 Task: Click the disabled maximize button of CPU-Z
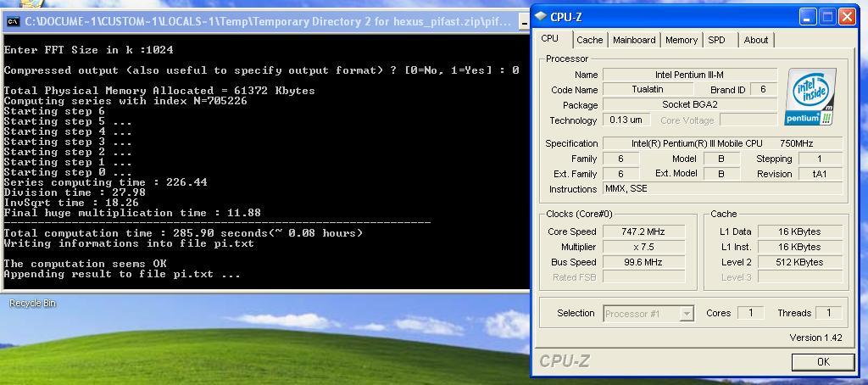(x=827, y=17)
